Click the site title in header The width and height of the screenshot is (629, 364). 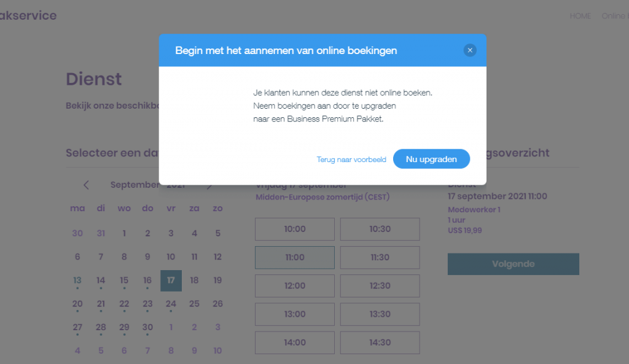click(x=28, y=15)
